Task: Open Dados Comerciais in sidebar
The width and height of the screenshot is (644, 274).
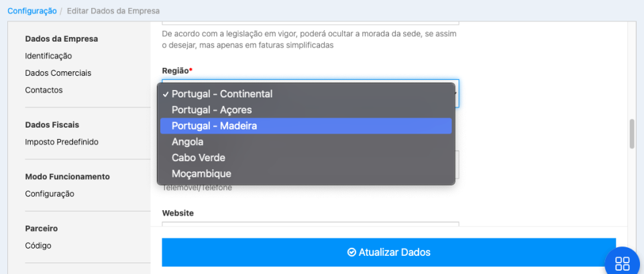Action: pos(58,73)
